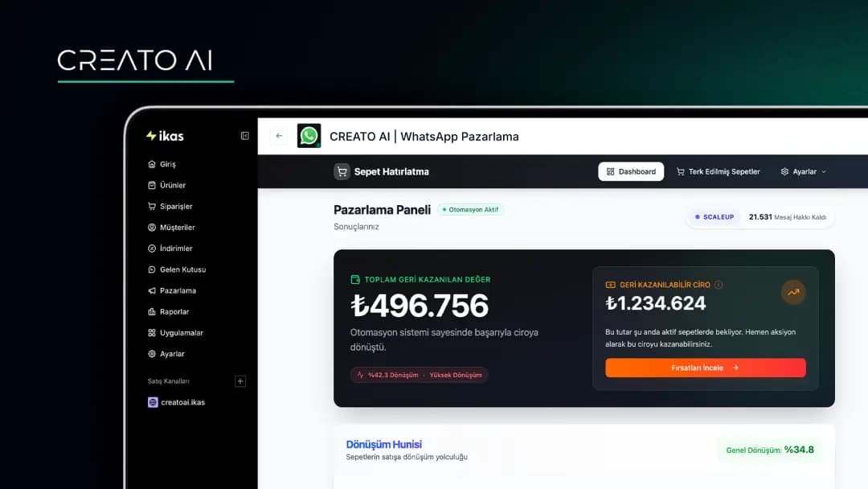Open the Terk Edilmiş Sepetler tab
Image resolution: width=868 pixels, height=489 pixels.
tap(718, 171)
